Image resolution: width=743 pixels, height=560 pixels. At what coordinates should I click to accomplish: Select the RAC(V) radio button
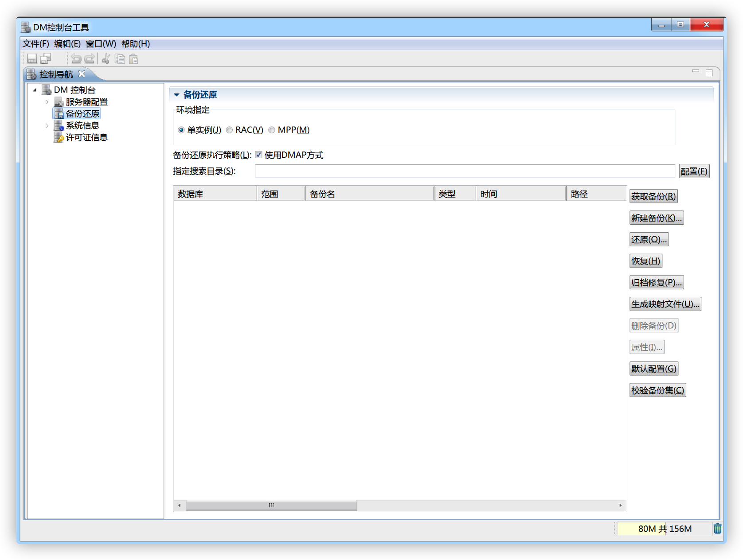[229, 130]
